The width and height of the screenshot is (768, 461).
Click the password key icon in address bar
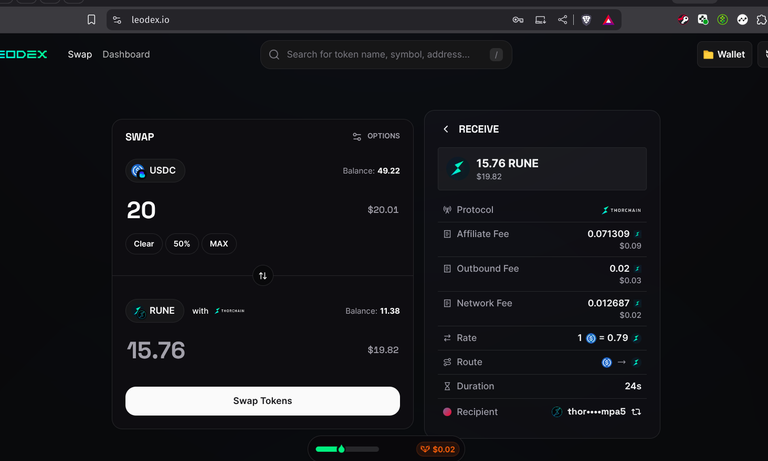518,20
